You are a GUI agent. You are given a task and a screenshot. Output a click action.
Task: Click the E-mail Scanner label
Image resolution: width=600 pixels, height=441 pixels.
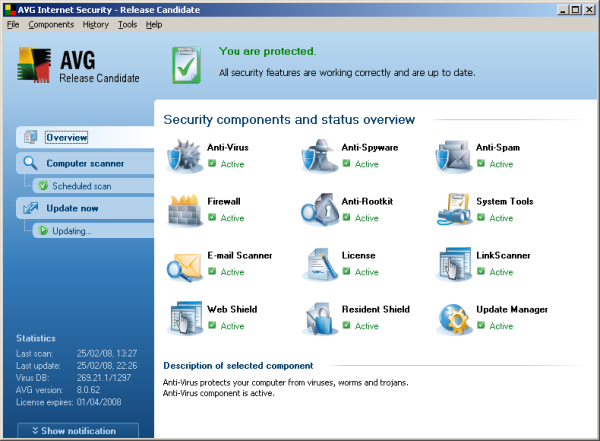(240, 255)
